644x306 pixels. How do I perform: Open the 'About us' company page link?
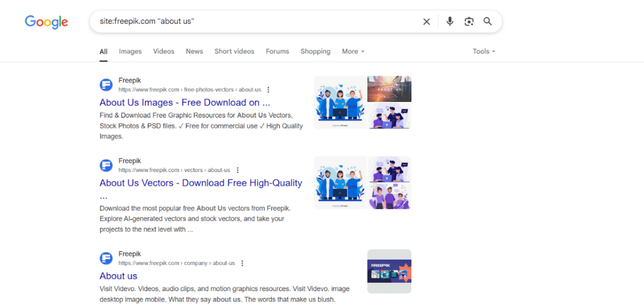pyautogui.click(x=118, y=276)
